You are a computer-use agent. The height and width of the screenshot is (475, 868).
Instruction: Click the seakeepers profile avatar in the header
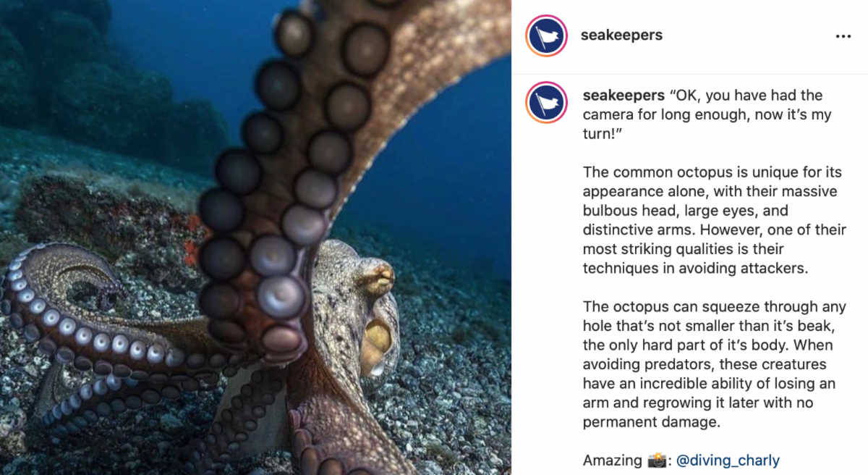(x=547, y=35)
